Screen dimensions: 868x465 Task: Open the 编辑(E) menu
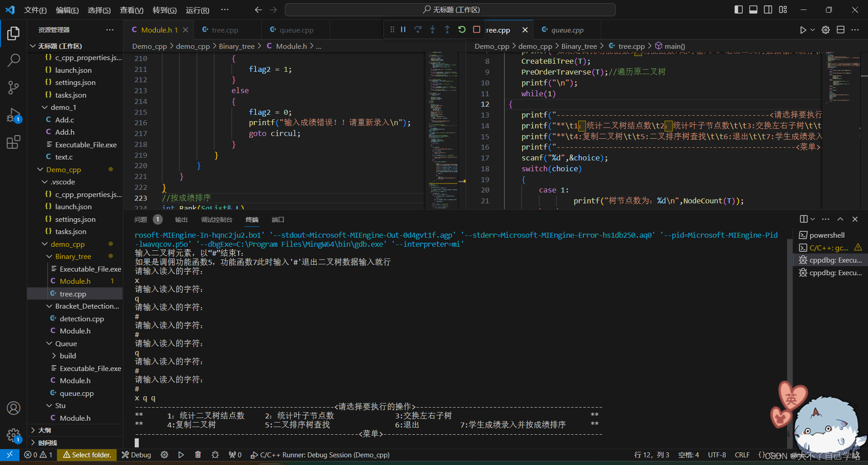[67, 10]
